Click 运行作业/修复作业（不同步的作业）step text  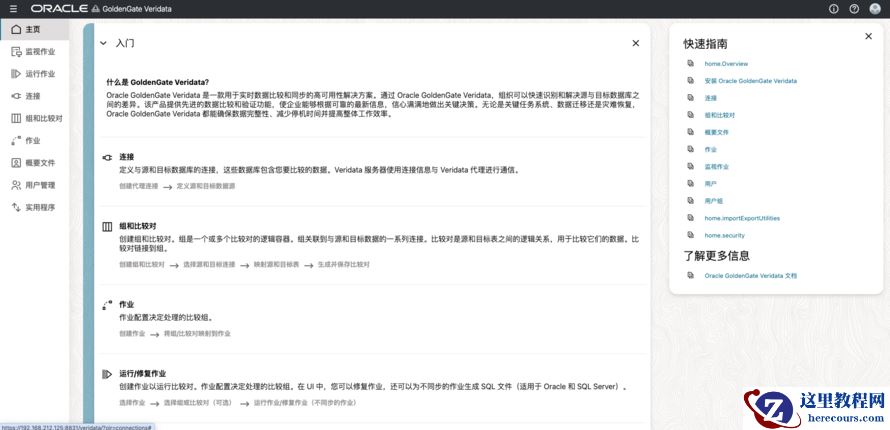coord(305,403)
